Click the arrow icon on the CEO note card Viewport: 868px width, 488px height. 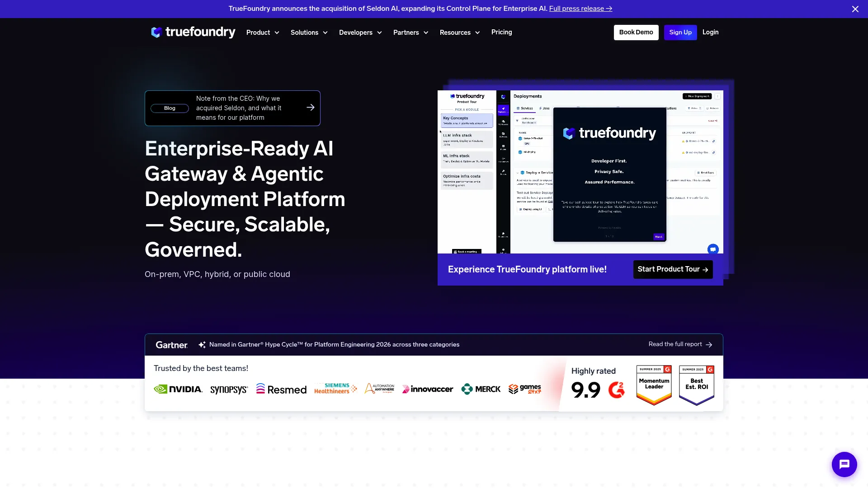tap(310, 108)
